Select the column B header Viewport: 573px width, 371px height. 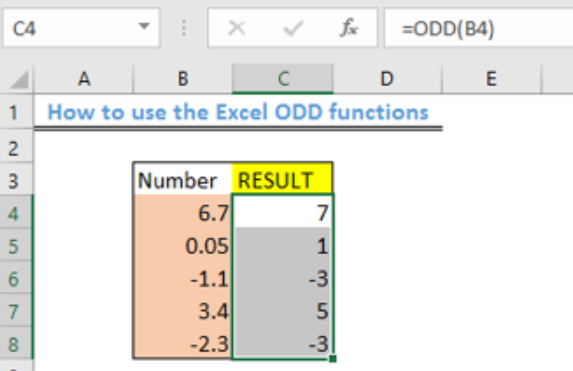pyautogui.click(x=183, y=79)
